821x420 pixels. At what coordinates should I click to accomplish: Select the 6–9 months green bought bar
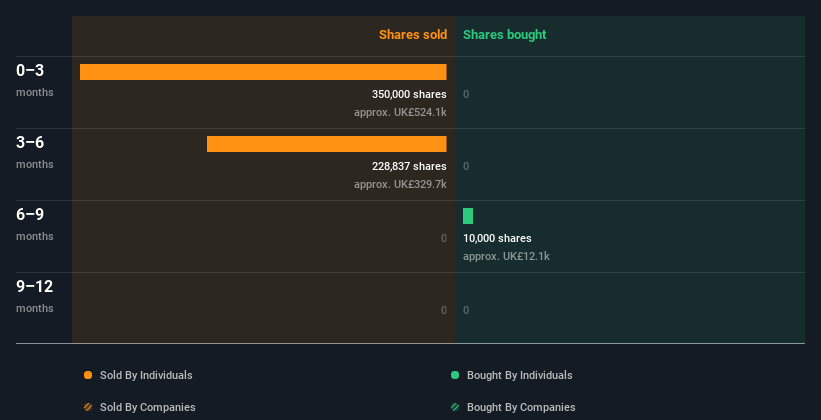click(x=468, y=216)
